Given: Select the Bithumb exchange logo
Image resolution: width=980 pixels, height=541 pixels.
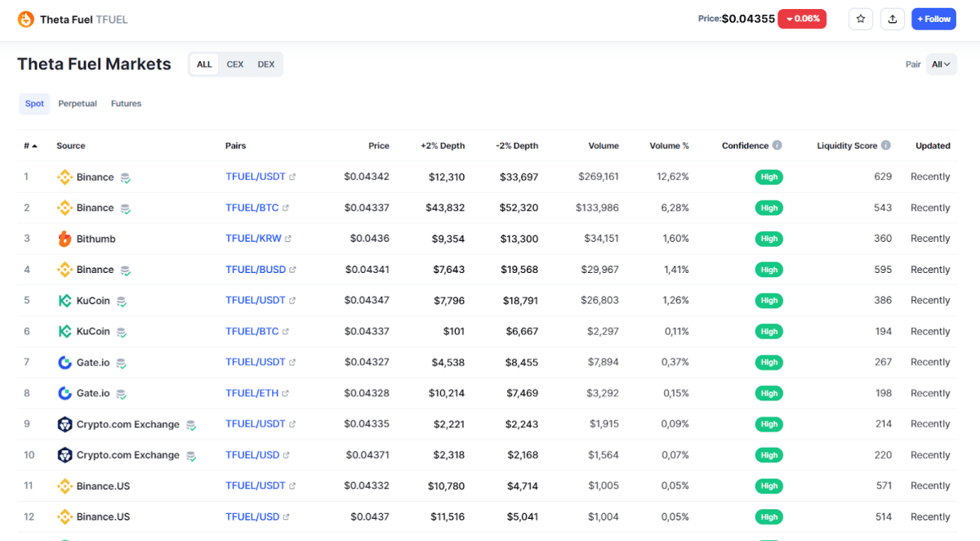Looking at the screenshot, I should [65, 238].
